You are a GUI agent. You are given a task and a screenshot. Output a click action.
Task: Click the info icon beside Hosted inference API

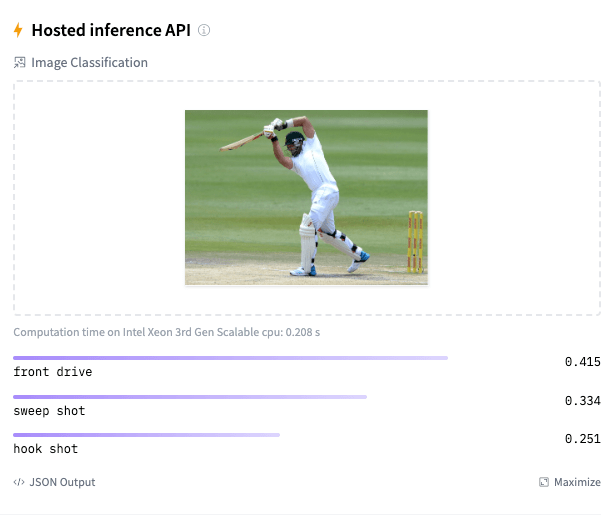[x=204, y=30]
